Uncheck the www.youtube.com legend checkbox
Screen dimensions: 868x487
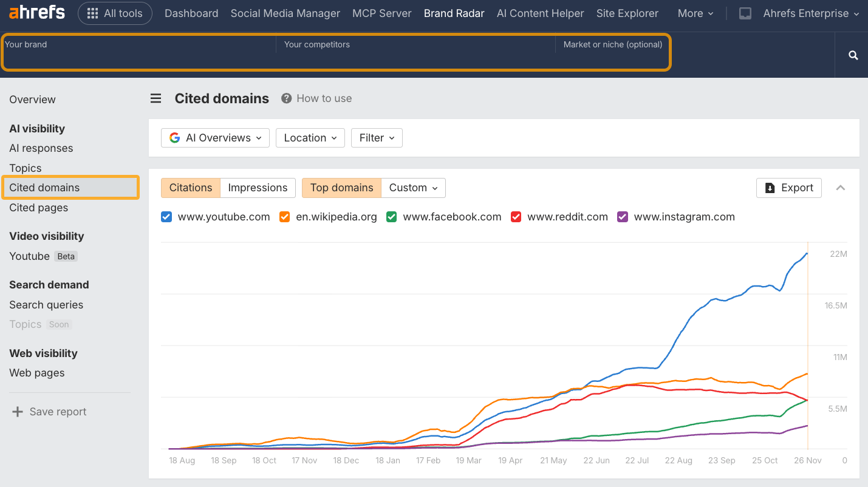166,216
